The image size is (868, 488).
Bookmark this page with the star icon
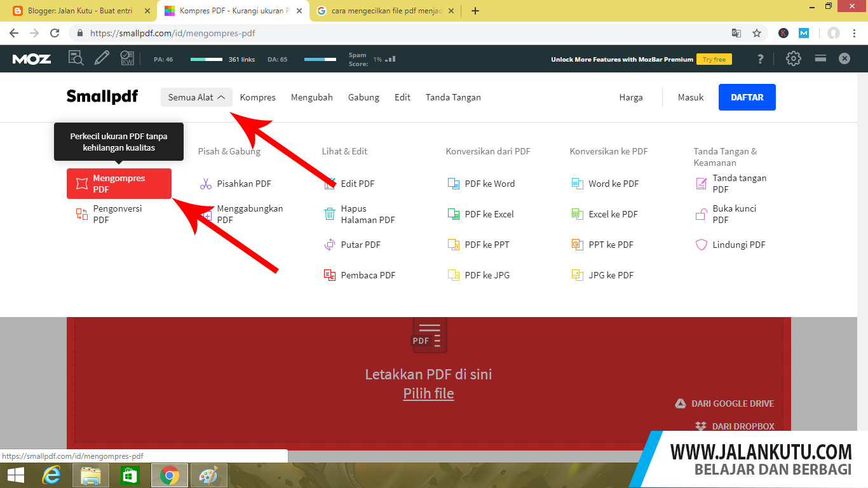(757, 33)
